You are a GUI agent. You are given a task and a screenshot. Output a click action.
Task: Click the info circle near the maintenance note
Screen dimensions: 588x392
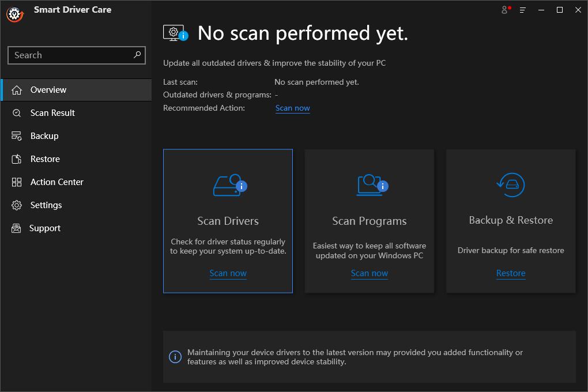coord(175,357)
